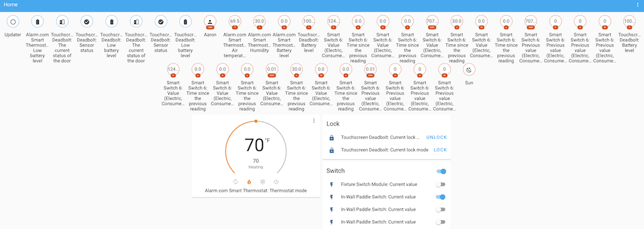Click the UNLOCK button
Viewport: 644px width, 229px height.
click(x=436, y=138)
